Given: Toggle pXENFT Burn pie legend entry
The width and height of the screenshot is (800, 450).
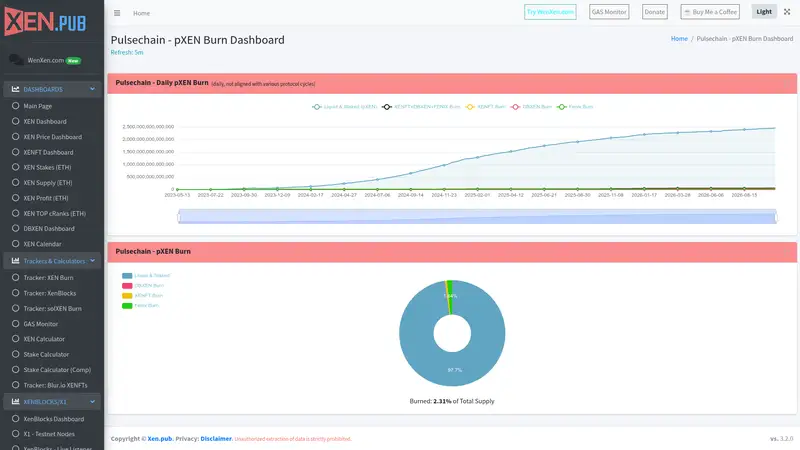Looking at the screenshot, I should pyautogui.click(x=142, y=295).
